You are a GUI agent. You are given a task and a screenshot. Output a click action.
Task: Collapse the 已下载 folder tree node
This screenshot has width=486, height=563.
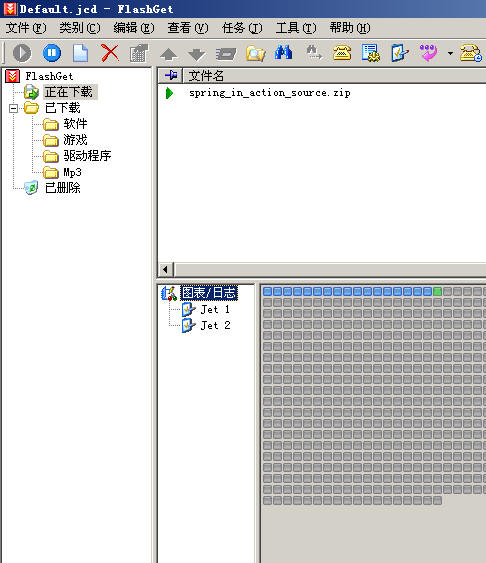13,108
